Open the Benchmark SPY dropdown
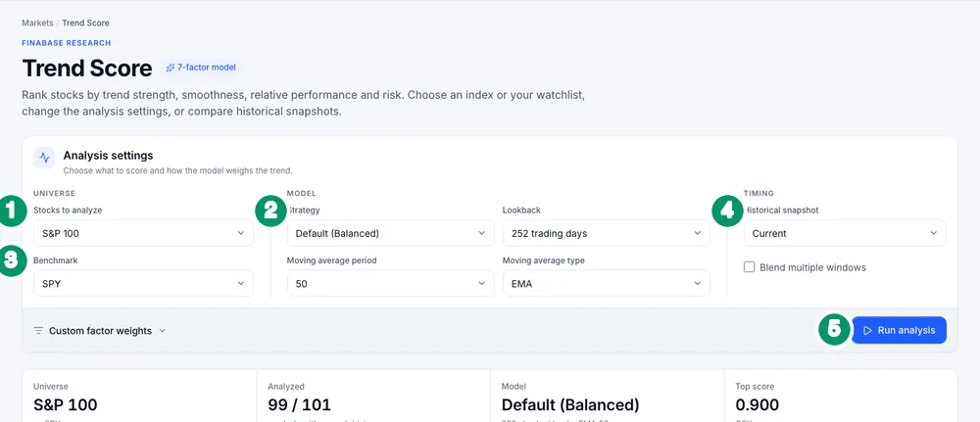 point(144,283)
